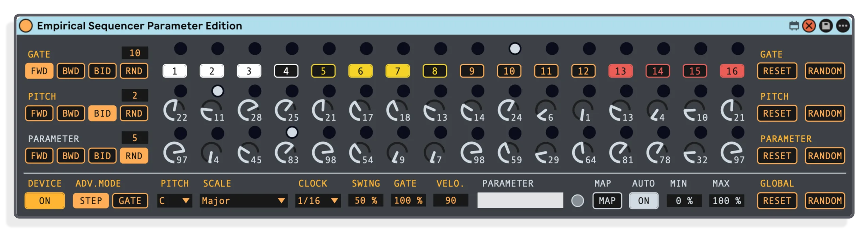Click the SWING 50 % value box
Image resolution: width=868 pixels, height=232 pixels.
(365, 200)
